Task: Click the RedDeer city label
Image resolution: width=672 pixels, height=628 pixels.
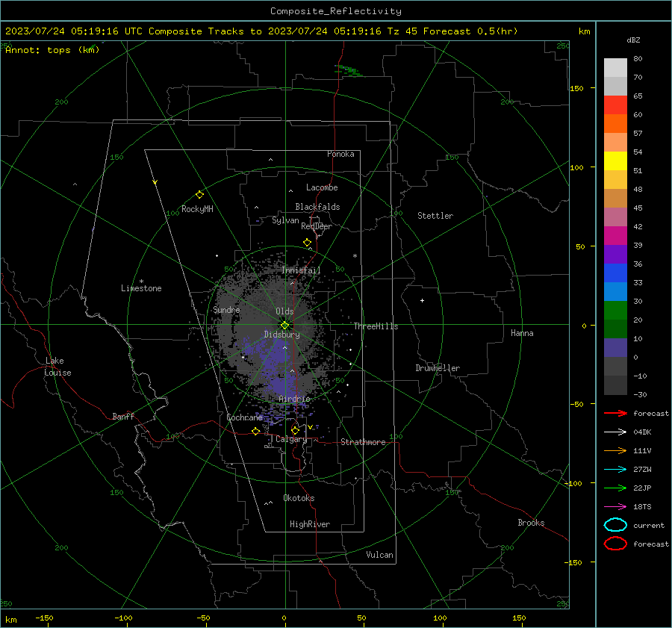Action: click(x=317, y=226)
